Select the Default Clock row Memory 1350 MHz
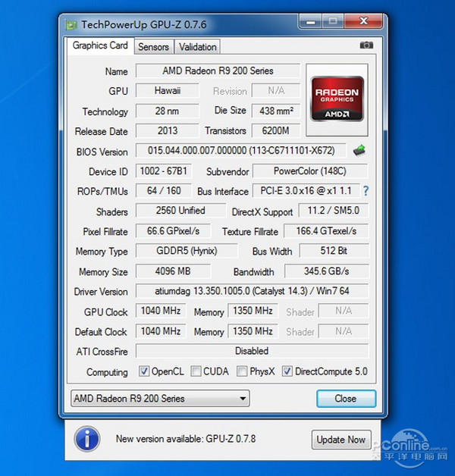Viewport: 455px width, 476px height. click(253, 331)
